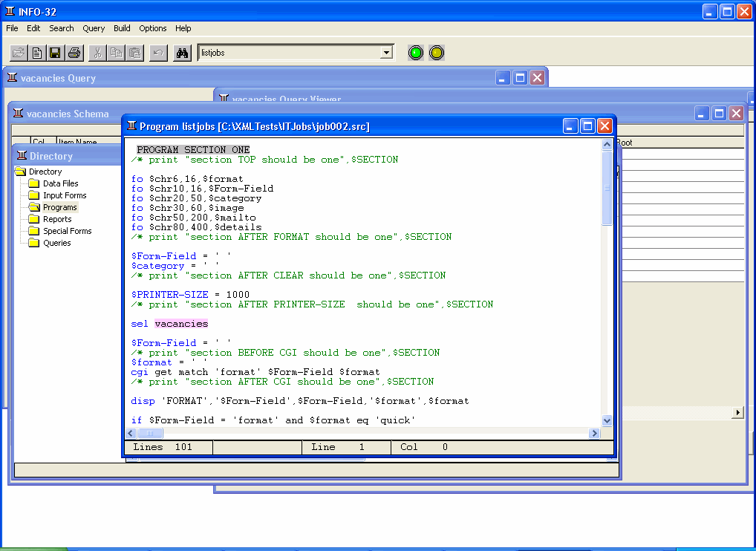Open the Build menu
This screenshot has height=551, width=756.
pos(122,28)
